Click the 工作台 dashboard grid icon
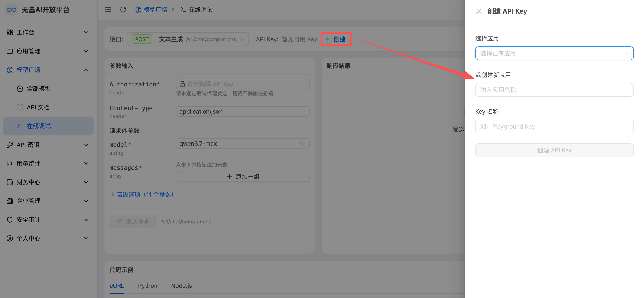644x298 pixels. point(10,32)
